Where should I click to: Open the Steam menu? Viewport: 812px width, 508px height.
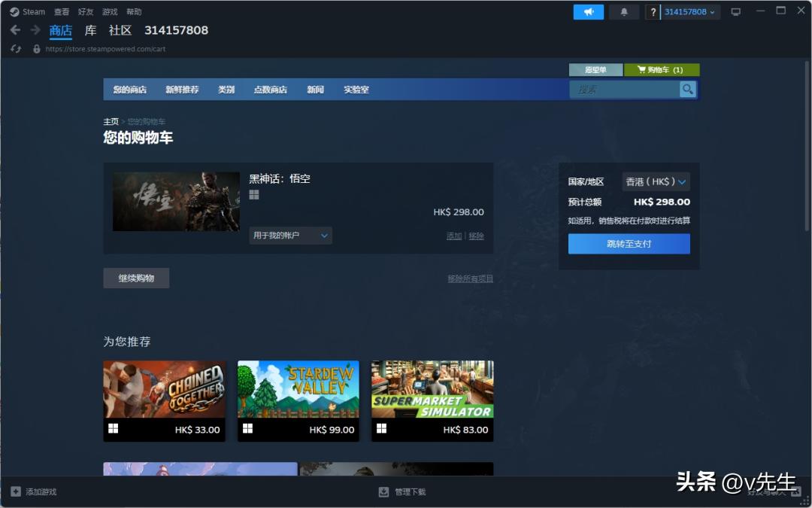34,12
